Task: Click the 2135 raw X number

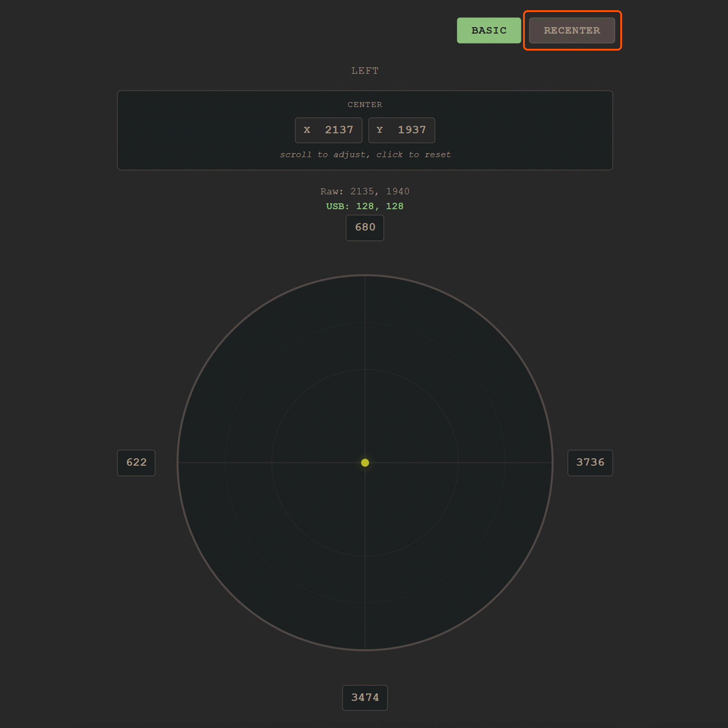Action: [362, 191]
